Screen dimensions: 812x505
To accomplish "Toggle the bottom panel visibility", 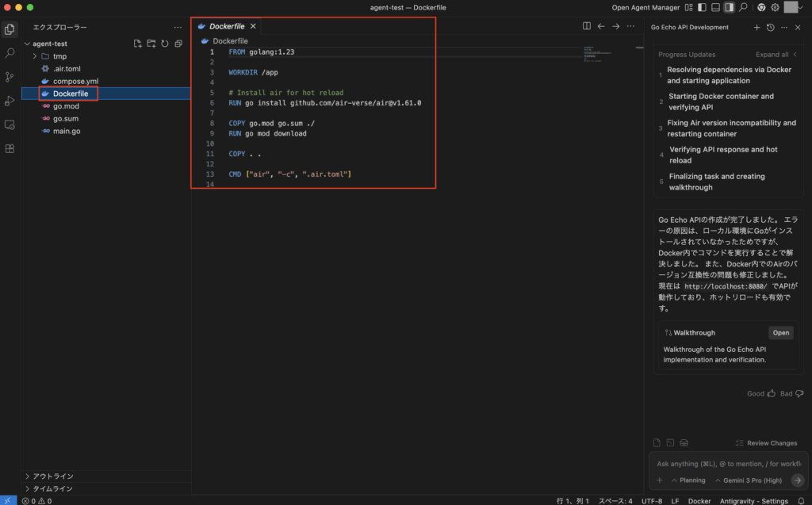I will [x=715, y=7].
